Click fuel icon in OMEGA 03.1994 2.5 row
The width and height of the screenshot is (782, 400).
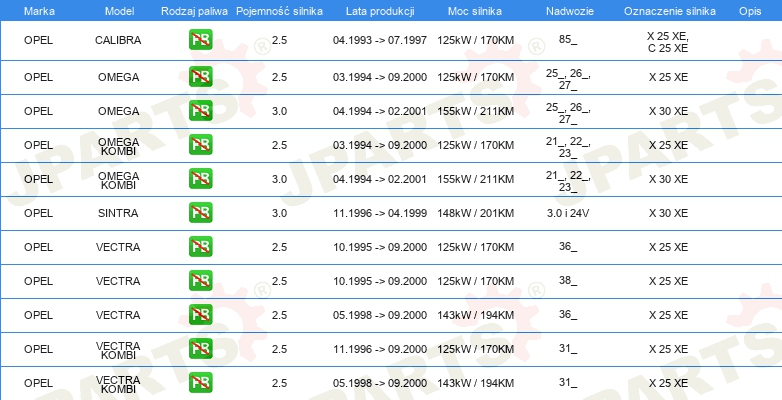(x=200, y=77)
